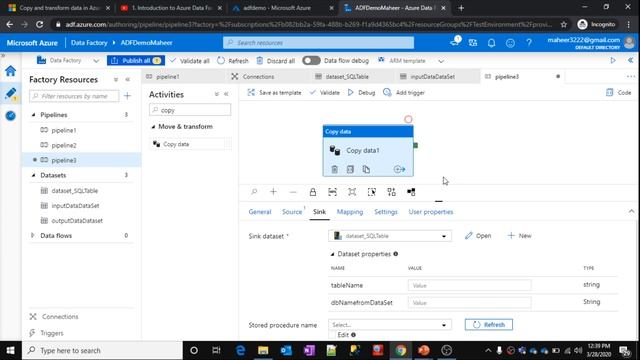Clone the Copy data1 activity
Viewport: 640px width, 360px height.
tap(366, 169)
